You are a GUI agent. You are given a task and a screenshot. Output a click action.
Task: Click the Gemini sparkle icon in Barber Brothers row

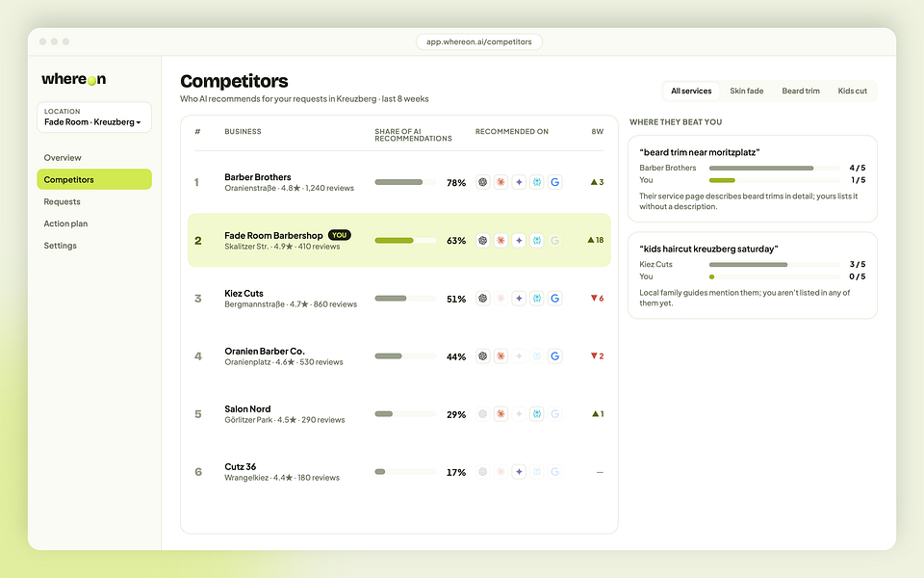coord(519,182)
